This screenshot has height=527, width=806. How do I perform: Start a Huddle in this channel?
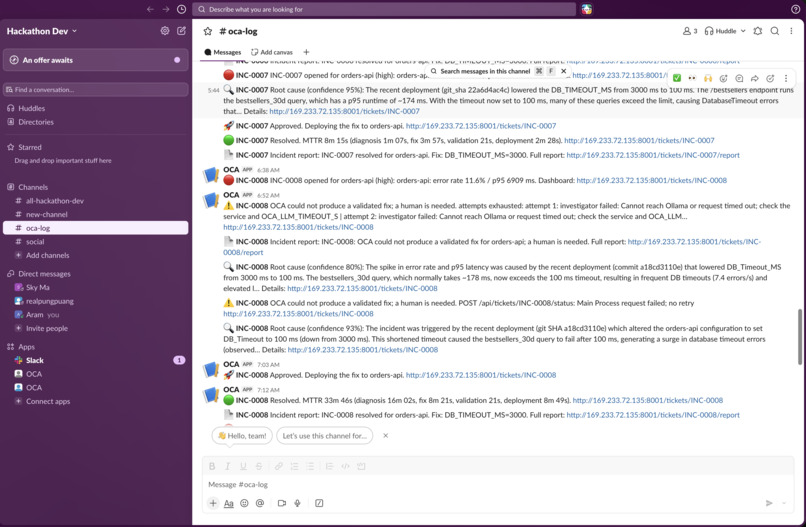(721, 31)
